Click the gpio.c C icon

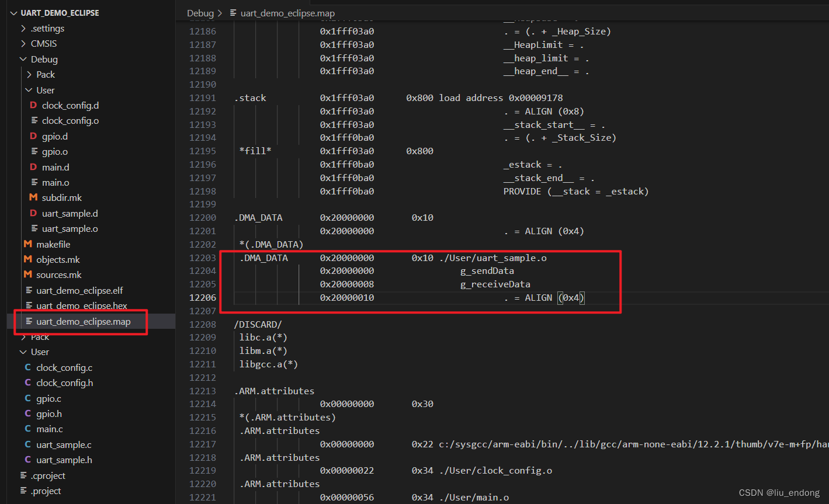(x=27, y=398)
